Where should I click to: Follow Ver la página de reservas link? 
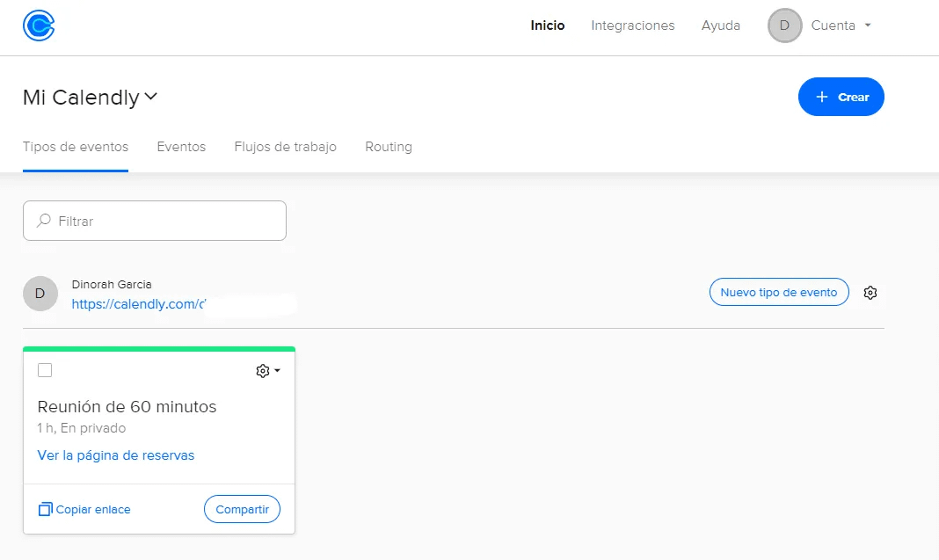click(115, 455)
